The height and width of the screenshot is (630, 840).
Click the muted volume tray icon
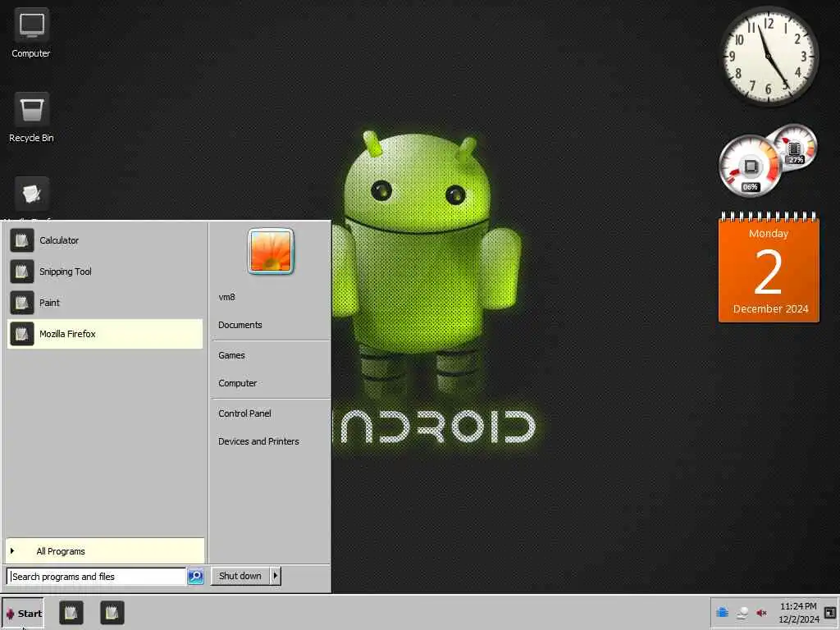761,613
